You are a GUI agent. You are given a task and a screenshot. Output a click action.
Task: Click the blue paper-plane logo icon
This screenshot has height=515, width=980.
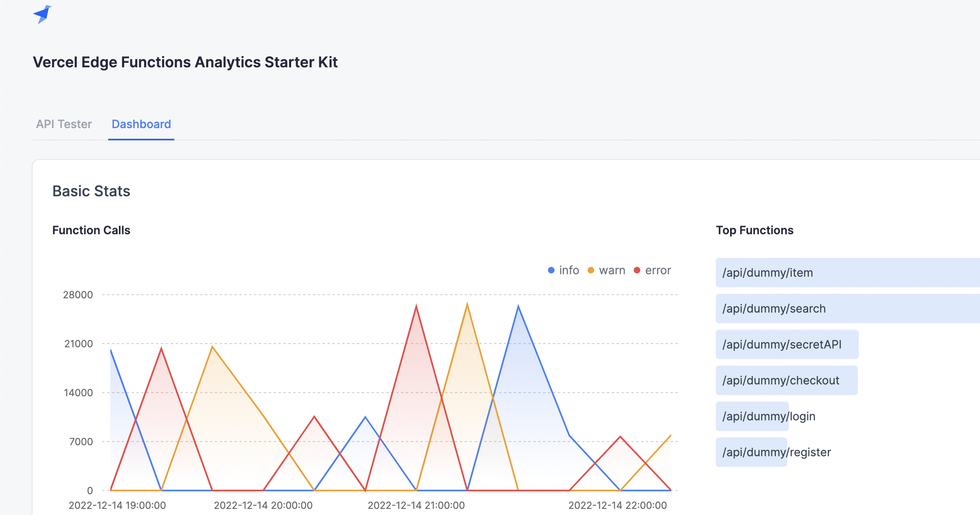pos(42,15)
